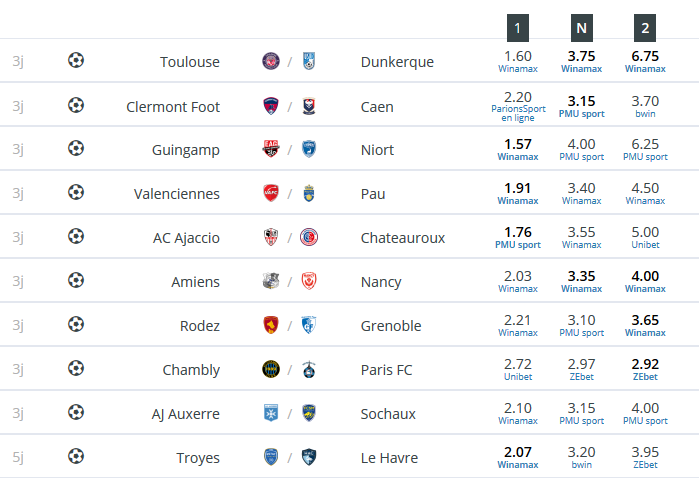Image resolution: width=699 pixels, height=488 pixels.
Task: Click the Chambly black and yellow crest
Action: (x=271, y=369)
